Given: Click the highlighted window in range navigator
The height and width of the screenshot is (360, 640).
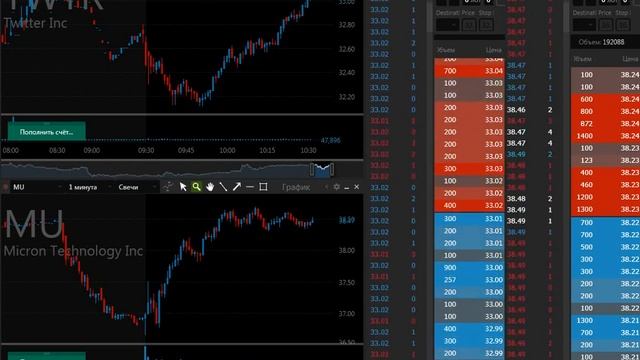Looking at the screenshot, I should point(322,169).
